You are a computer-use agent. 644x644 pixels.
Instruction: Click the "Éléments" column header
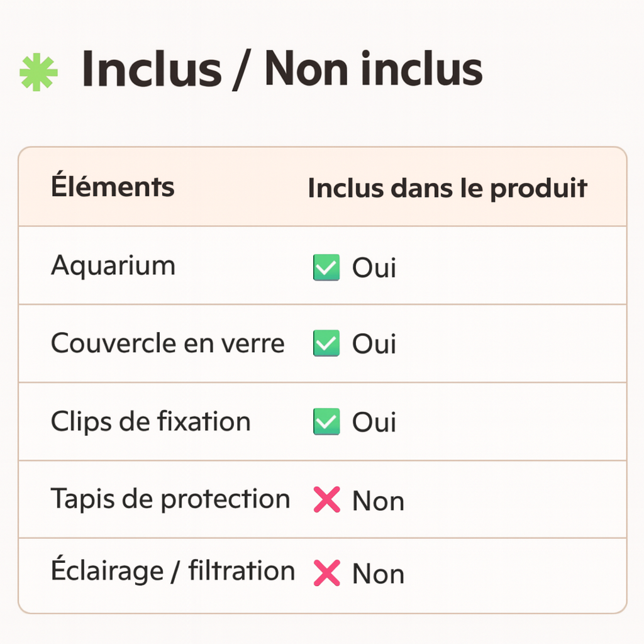click(x=113, y=187)
